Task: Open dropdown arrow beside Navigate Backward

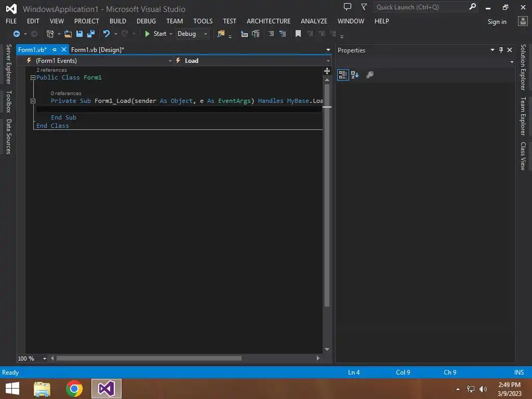Action: click(x=25, y=34)
